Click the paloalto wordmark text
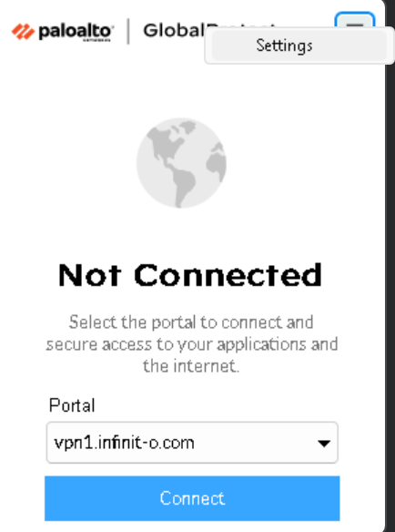 (76, 32)
